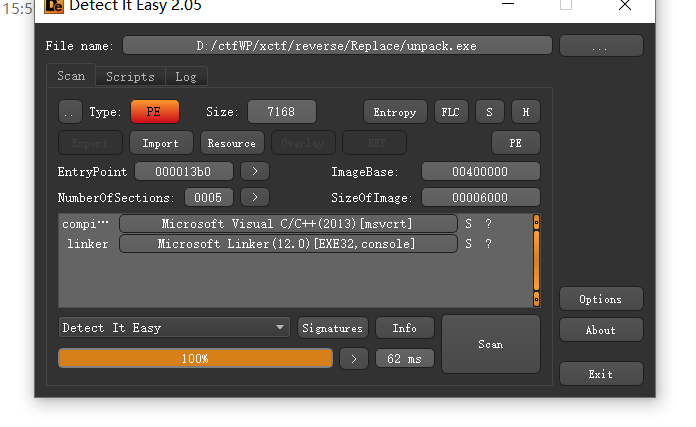Open the Import table
This screenshot has width=696, height=427.
click(x=161, y=143)
